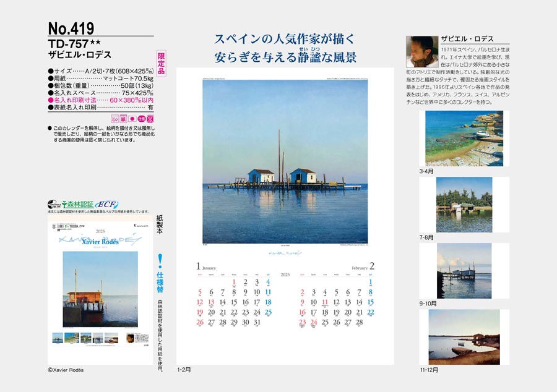The height and width of the screenshot is (392, 557).
Task: Click the blue vertical 仕様替 label
Action: click(160, 282)
